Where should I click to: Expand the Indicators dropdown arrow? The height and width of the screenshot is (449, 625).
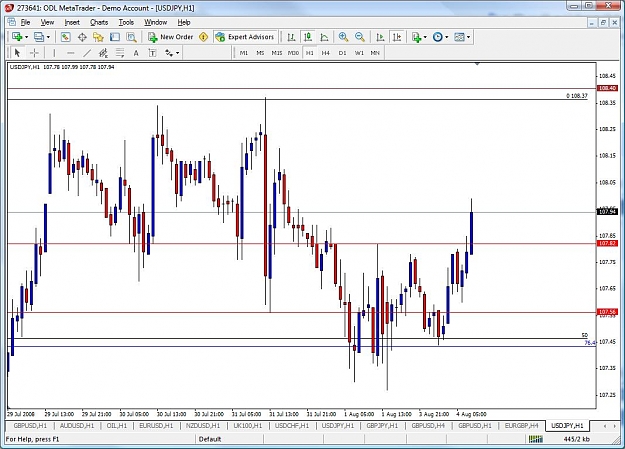click(x=425, y=37)
